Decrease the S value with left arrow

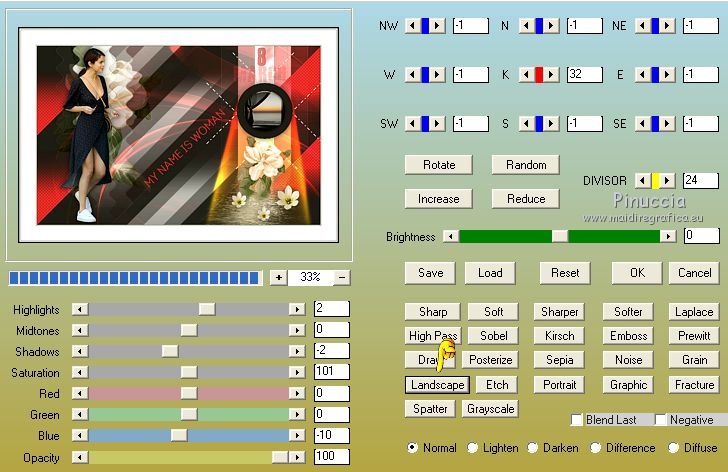click(526, 123)
